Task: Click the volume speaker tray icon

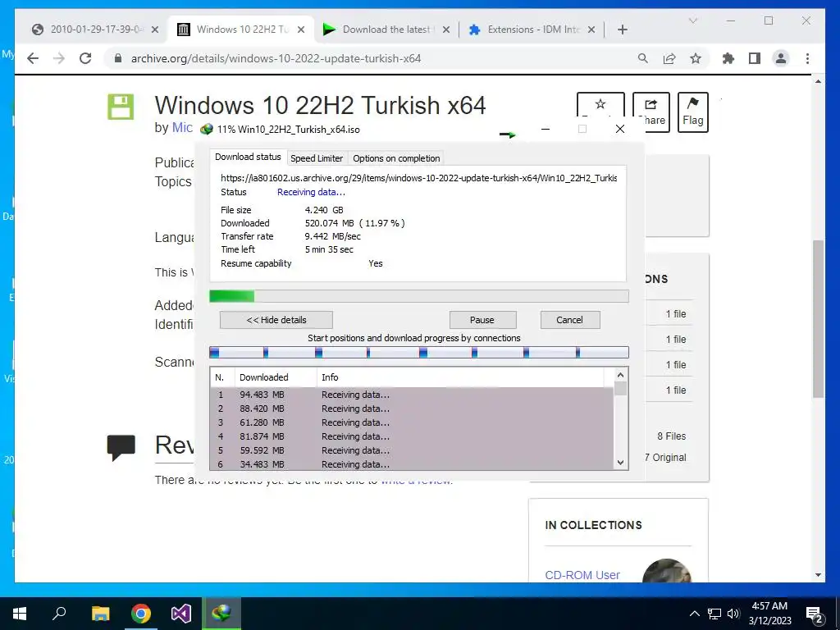Action: tap(733, 614)
